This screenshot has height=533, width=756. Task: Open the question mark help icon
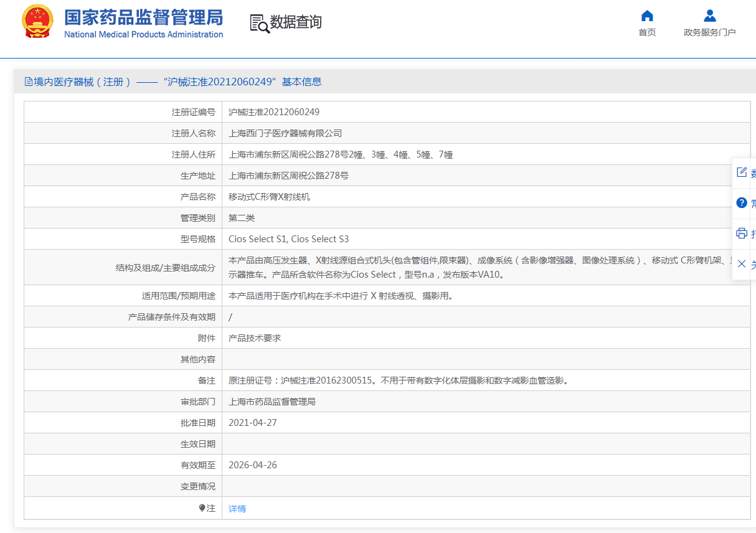(742, 203)
